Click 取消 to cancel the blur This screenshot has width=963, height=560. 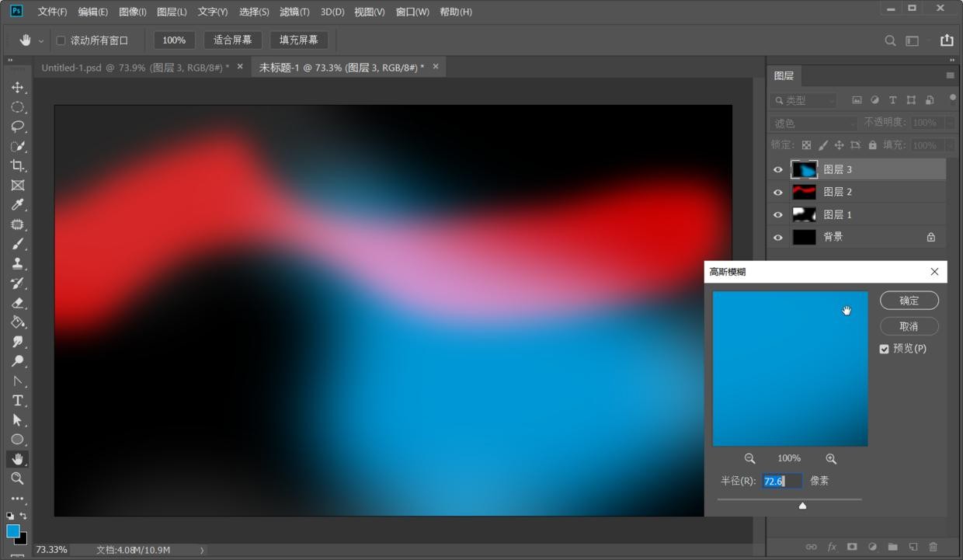[x=909, y=326]
